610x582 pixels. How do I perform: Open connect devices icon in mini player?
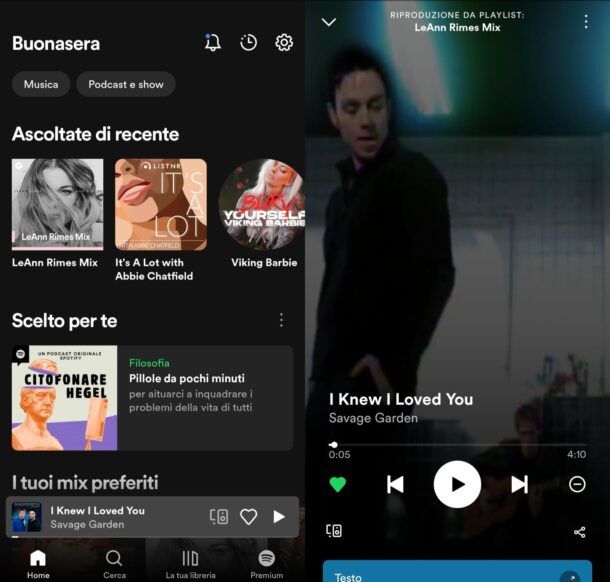pyautogui.click(x=219, y=517)
